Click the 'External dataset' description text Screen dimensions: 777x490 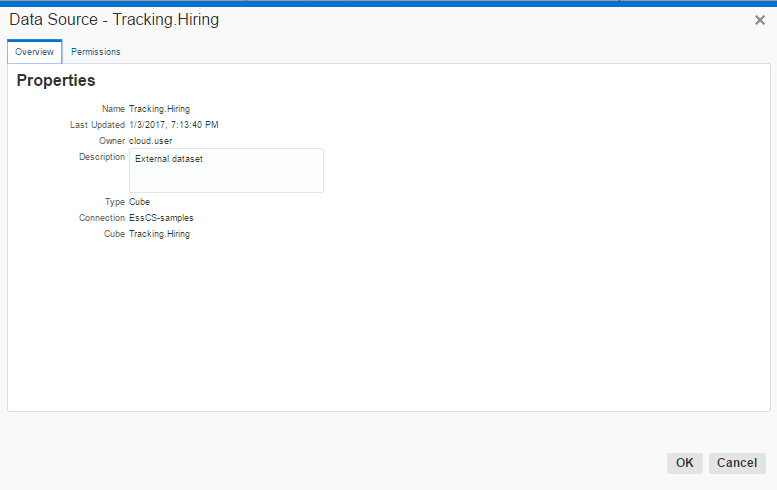pyautogui.click(x=168, y=159)
